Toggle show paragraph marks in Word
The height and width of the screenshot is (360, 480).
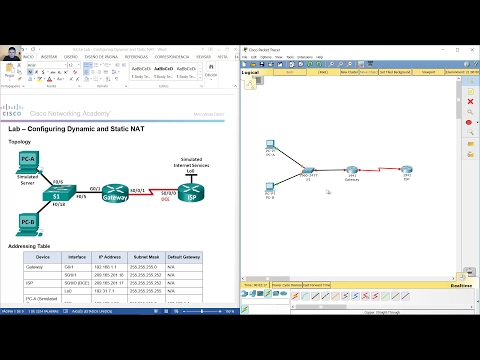(117, 79)
